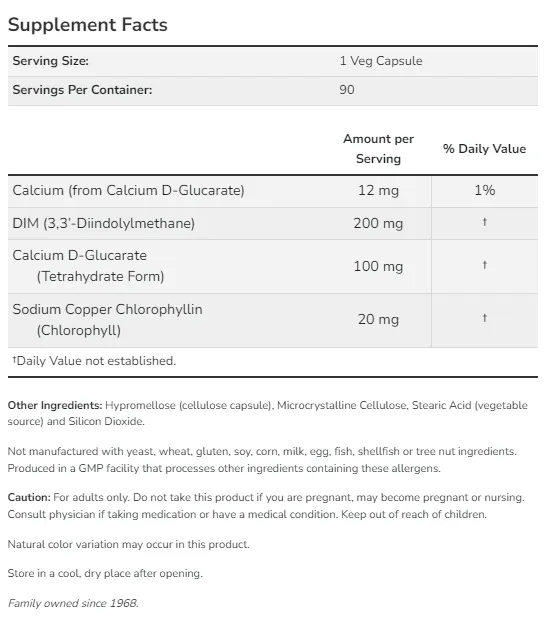Click the 200 mg DIM amount
The height and width of the screenshot is (627, 551).
click(x=378, y=223)
